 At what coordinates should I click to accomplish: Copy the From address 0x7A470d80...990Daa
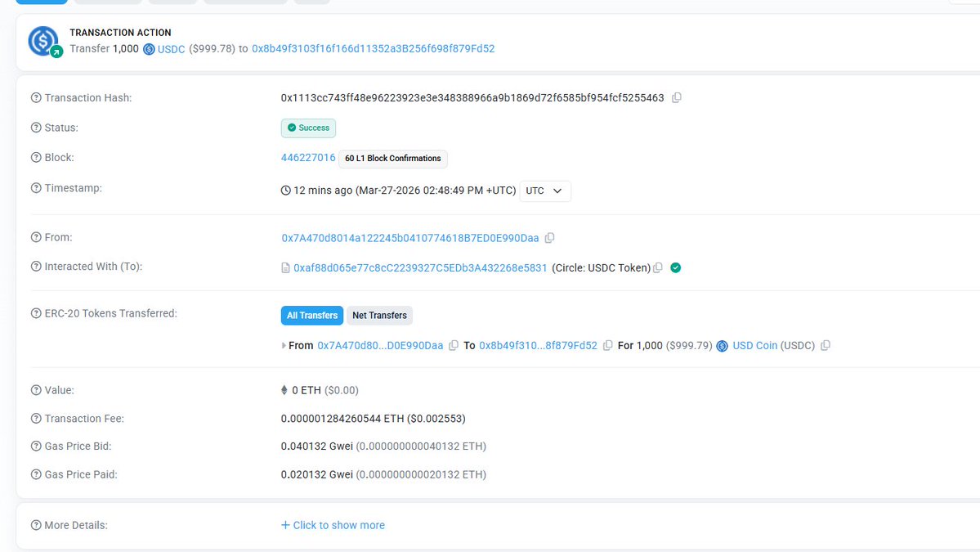click(x=549, y=237)
